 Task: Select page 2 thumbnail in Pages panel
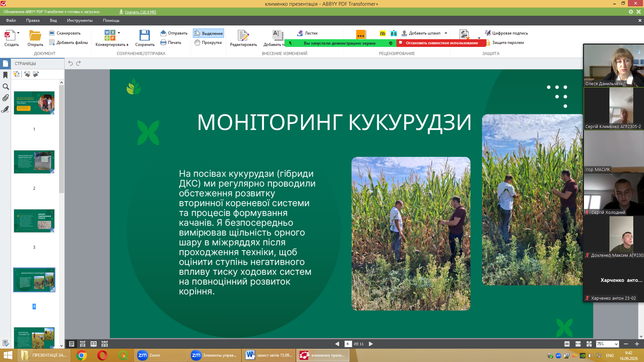coord(34,162)
